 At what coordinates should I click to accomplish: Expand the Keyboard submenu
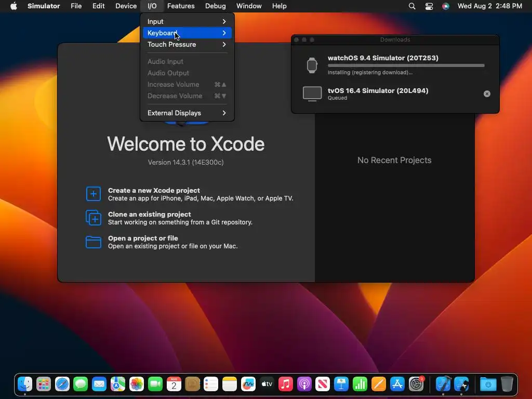(x=187, y=33)
